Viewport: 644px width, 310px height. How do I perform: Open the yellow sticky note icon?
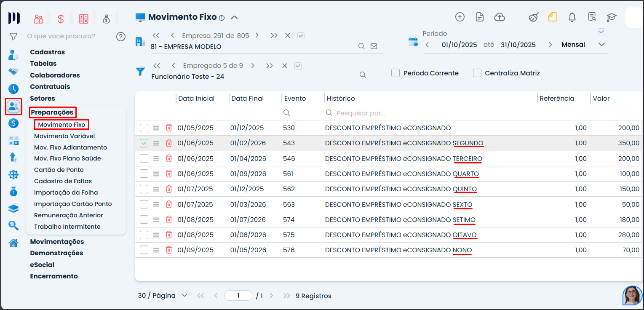[x=553, y=17]
